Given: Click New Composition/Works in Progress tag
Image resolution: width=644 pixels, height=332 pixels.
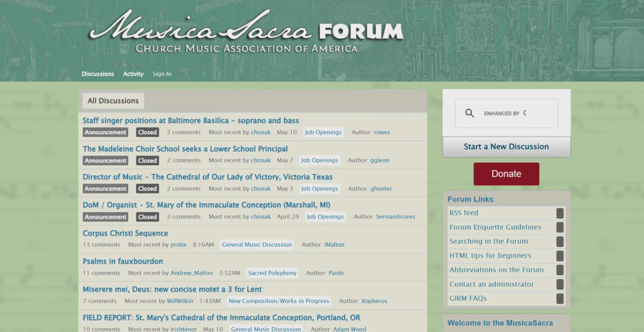Looking at the screenshot, I should 279,301.
